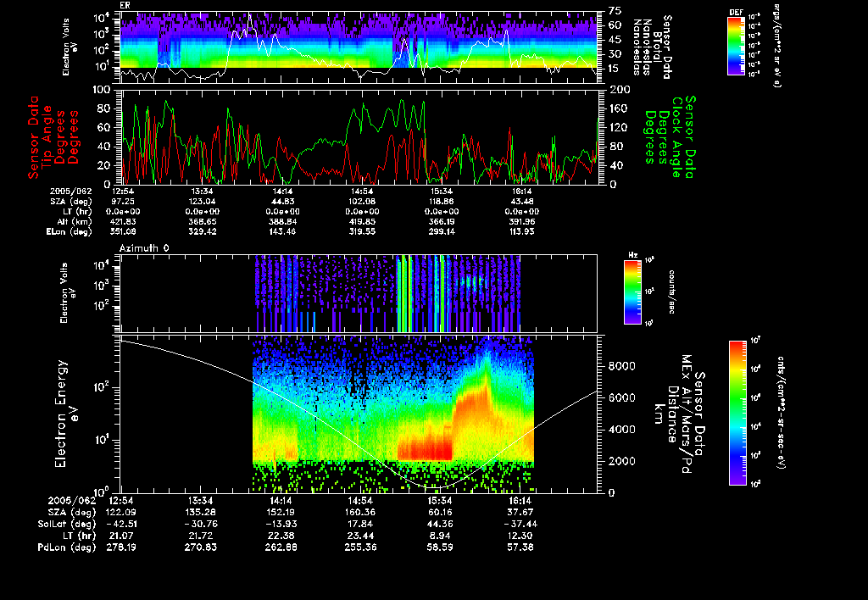Click altitude value 419.85
The height and width of the screenshot is (600, 868).
coord(362,221)
